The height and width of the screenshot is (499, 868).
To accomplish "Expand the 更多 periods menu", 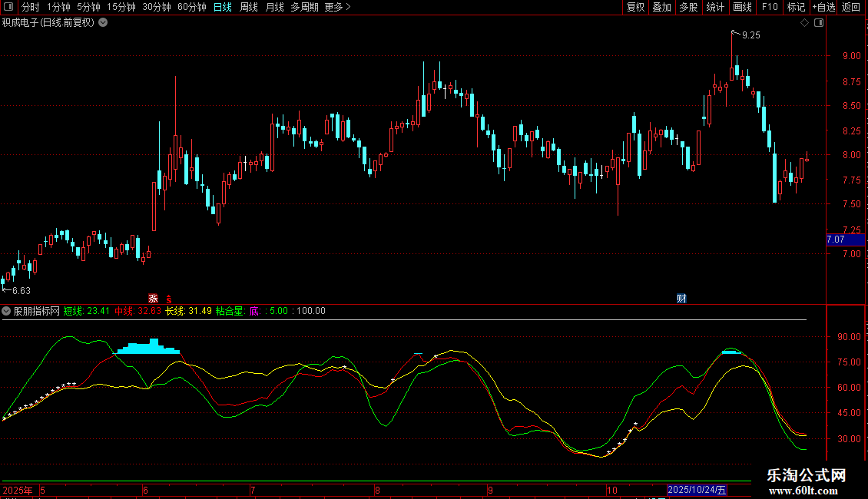I will click(x=337, y=7).
